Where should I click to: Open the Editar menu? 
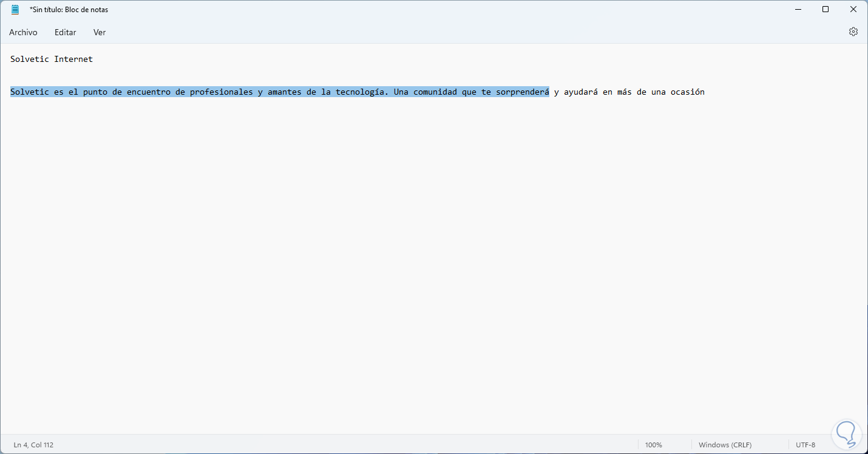(66, 32)
